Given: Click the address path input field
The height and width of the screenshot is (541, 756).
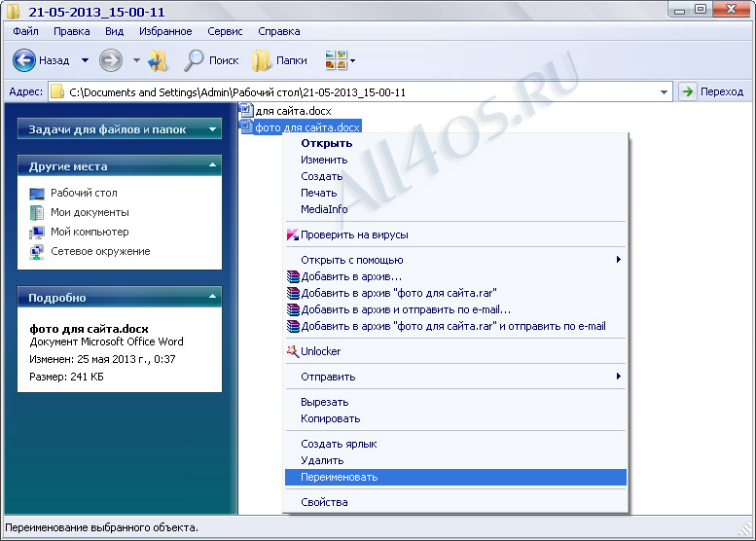Looking at the screenshot, I should [x=361, y=92].
